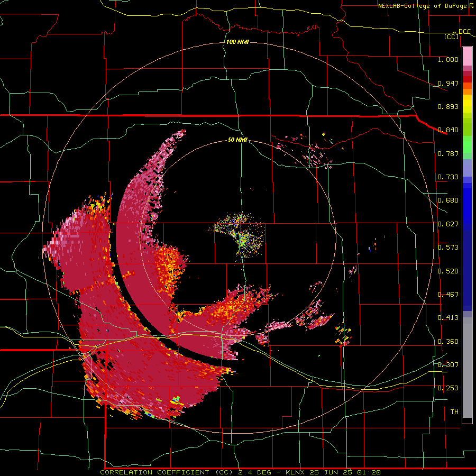
Task: Click the 2.4 DEG elevation text
Action: point(255,472)
